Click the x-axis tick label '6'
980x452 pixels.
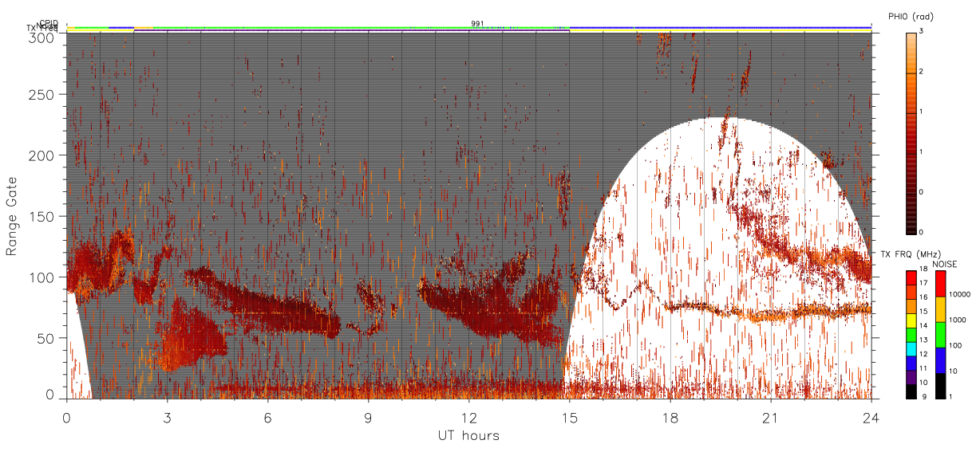click(268, 417)
